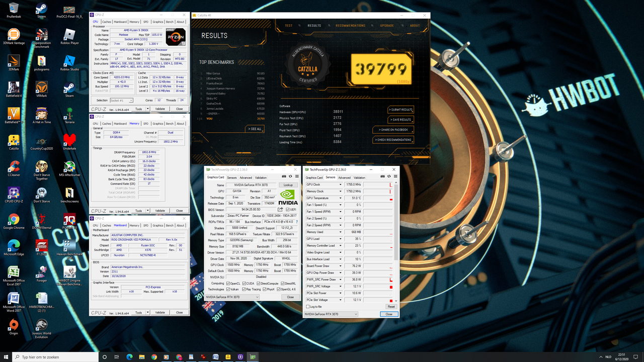Launch Google Chrome desktop shortcut
Viewport: 644px width, 362px height.
click(14, 222)
